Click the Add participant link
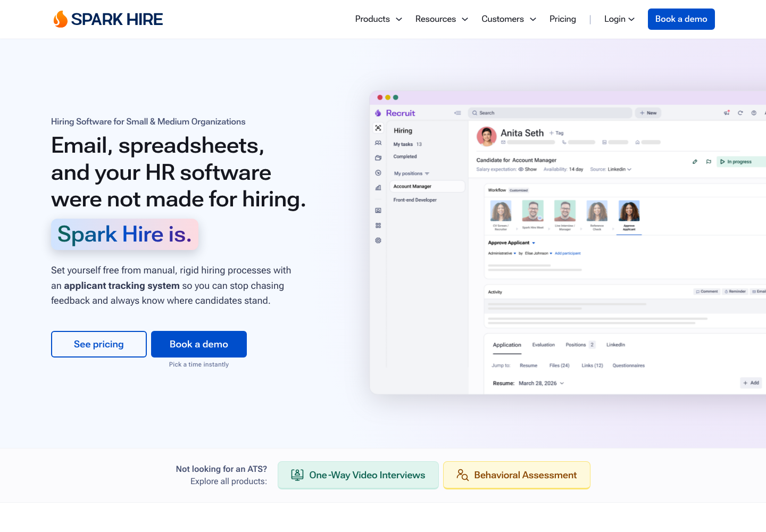766x532 pixels. click(568, 253)
